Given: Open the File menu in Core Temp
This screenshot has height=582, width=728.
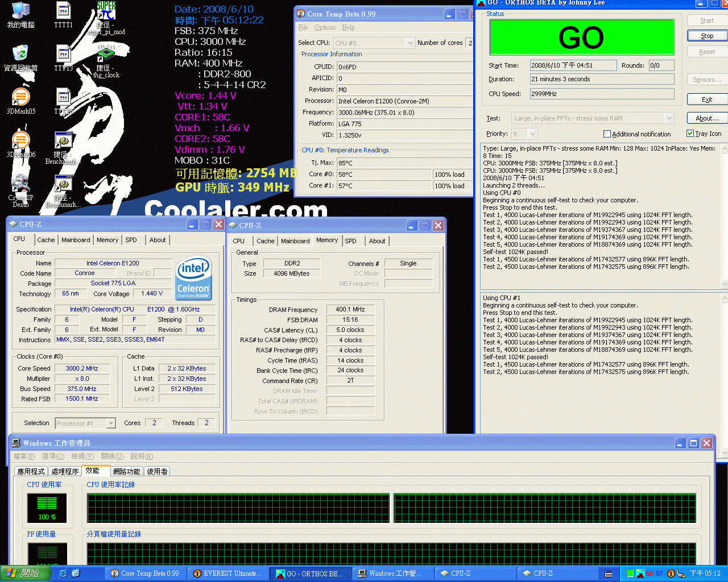Looking at the screenshot, I should pos(303,27).
